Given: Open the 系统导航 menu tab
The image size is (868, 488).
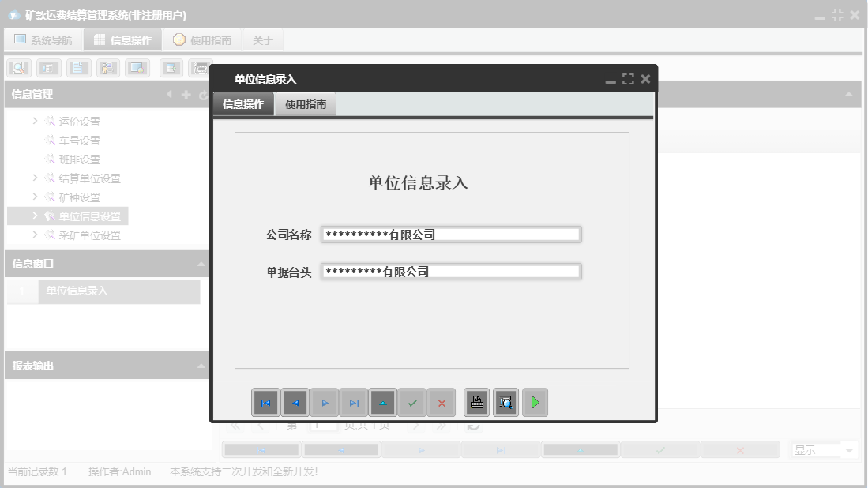Looking at the screenshot, I should click(43, 39).
